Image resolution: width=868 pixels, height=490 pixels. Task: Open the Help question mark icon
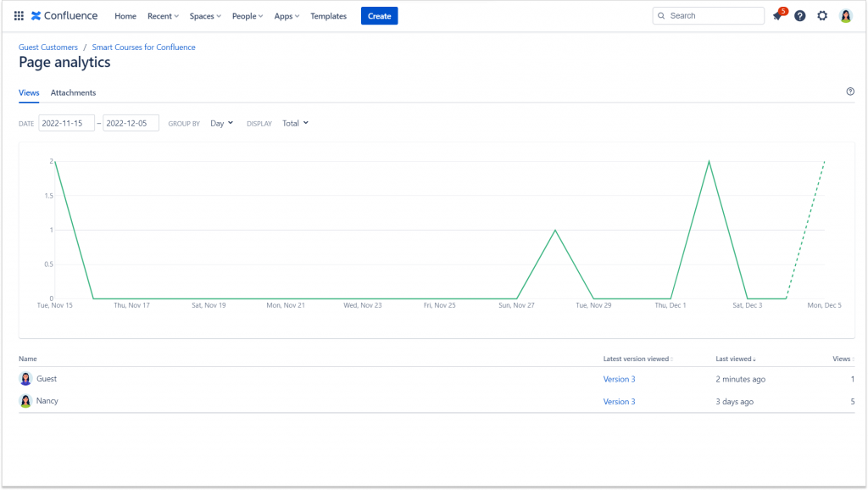[799, 15]
